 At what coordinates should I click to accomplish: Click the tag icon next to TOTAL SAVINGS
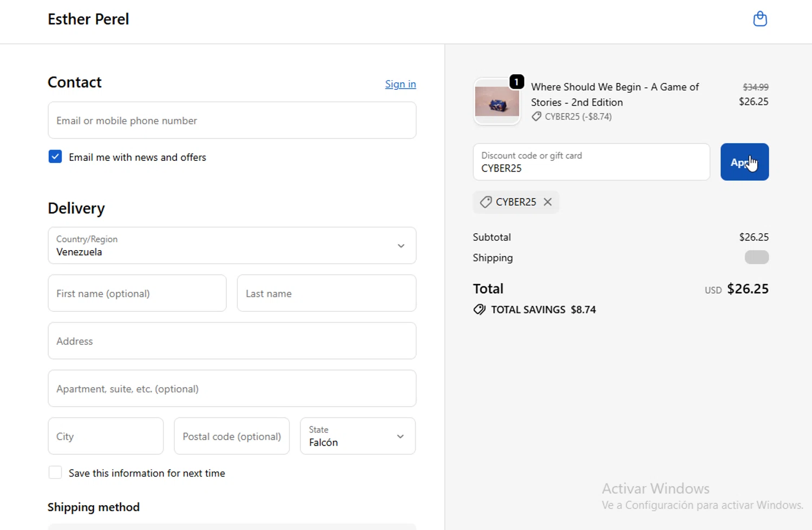click(479, 310)
